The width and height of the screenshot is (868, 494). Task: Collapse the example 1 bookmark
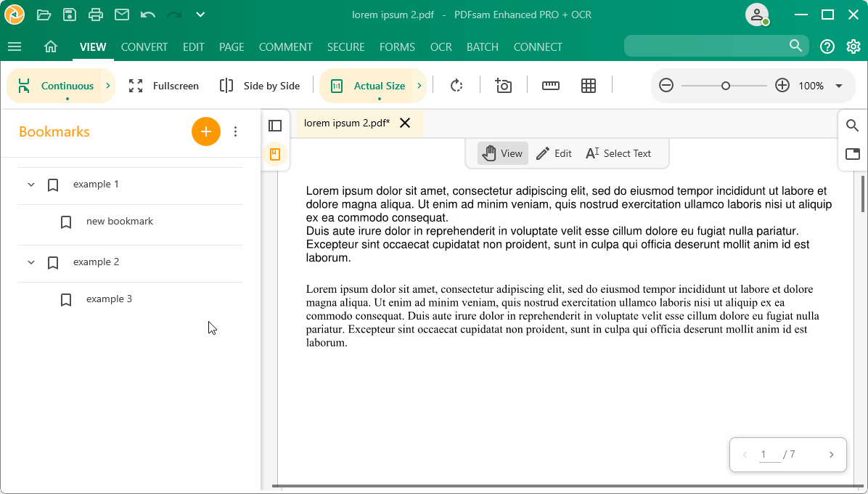tap(30, 185)
